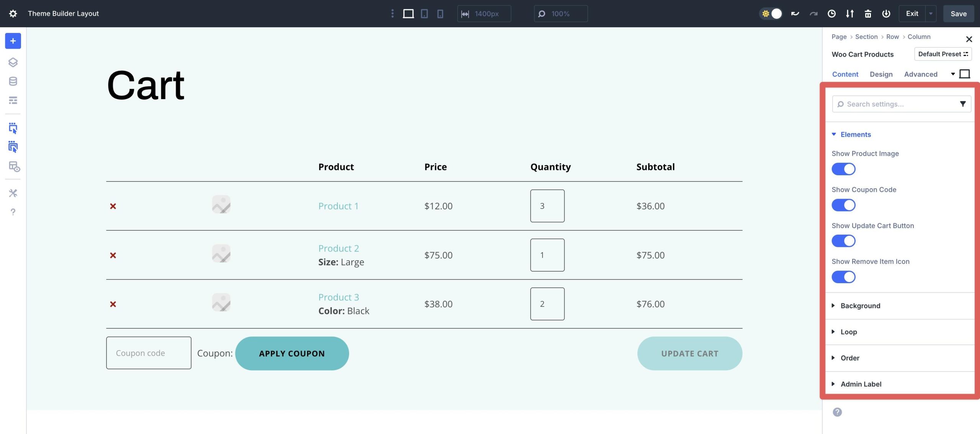Image resolution: width=980 pixels, height=434 pixels.
Task: Undo the last change in the builder
Action: 795,13
